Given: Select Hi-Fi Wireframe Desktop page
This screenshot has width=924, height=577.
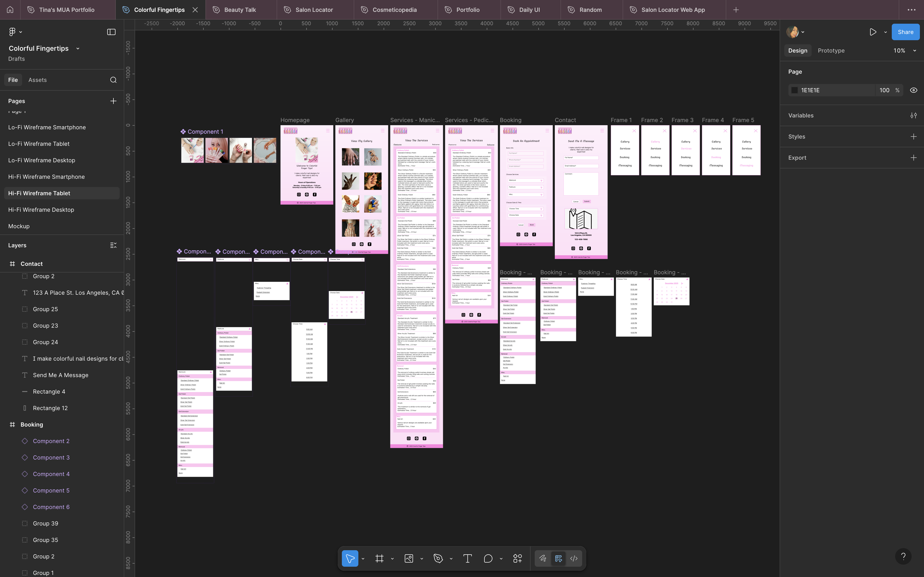Looking at the screenshot, I should point(41,210).
